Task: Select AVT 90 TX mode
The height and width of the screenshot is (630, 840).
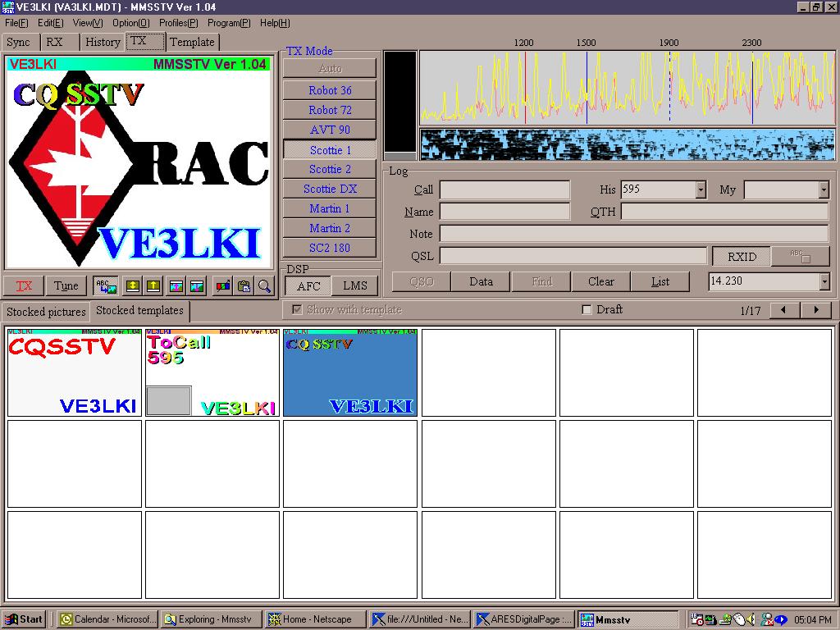Action: (x=330, y=130)
